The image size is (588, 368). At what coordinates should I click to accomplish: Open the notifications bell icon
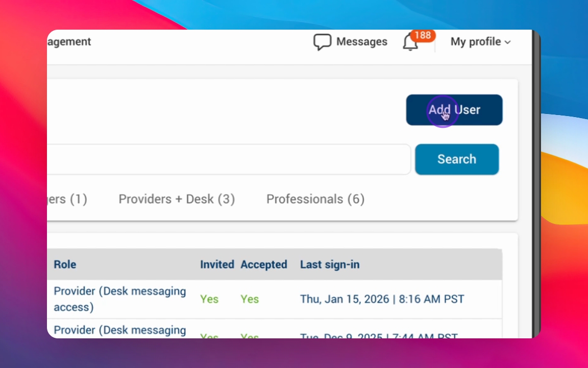point(410,43)
